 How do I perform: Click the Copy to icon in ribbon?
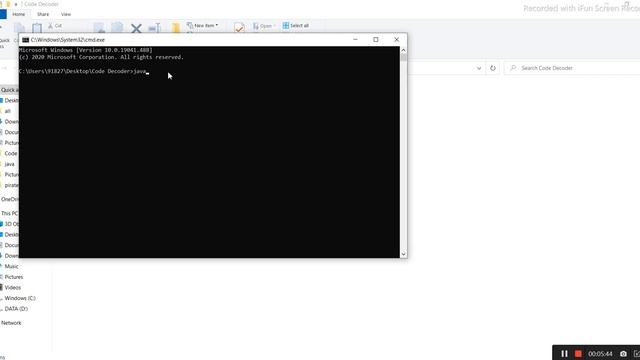[117, 28]
